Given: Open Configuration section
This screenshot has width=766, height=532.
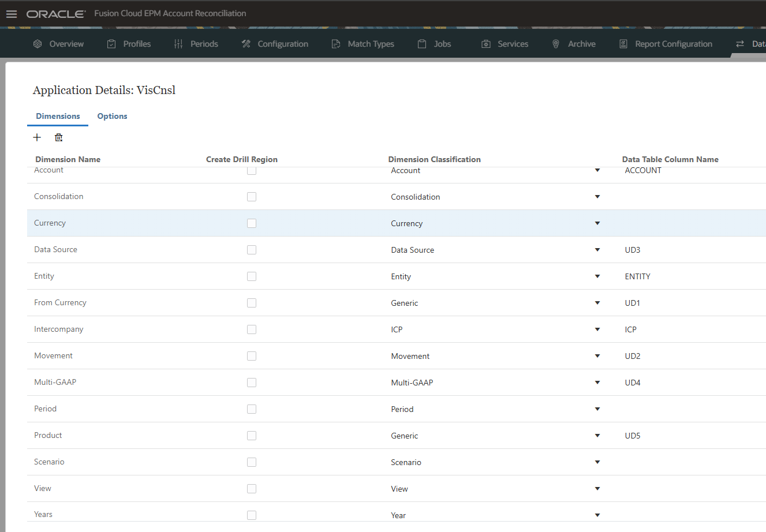Looking at the screenshot, I should pyautogui.click(x=283, y=44).
